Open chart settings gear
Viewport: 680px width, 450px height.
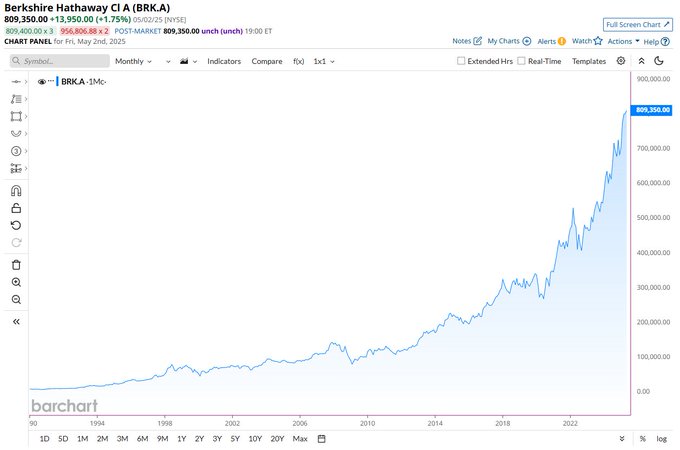[x=621, y=61]
